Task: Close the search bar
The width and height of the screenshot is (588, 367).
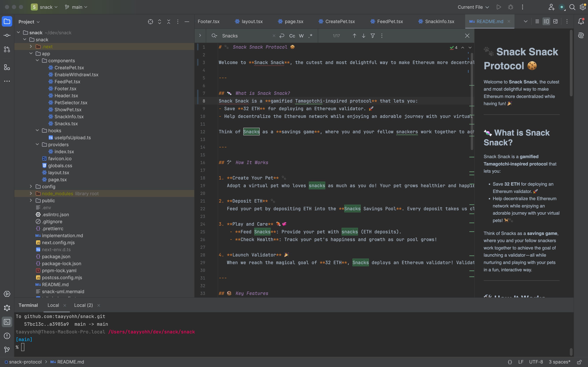Action: coord(467,36)
